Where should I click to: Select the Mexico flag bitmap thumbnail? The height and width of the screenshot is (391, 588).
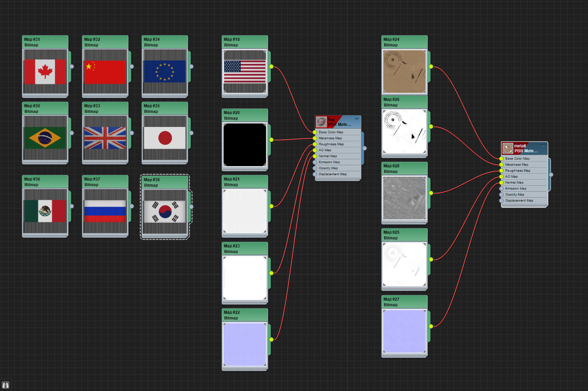click(x=45, y=211)
